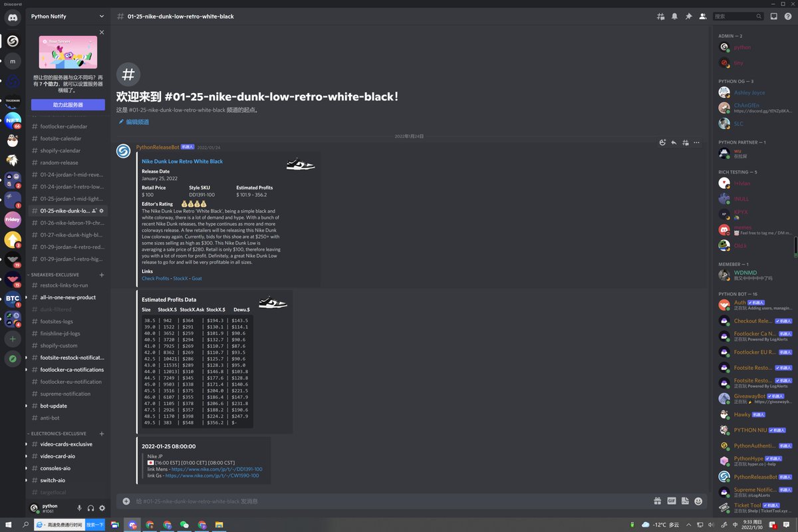Click the boost this server button
The height and width of the screenshot is (532, 798).
(x=68, y=104)
